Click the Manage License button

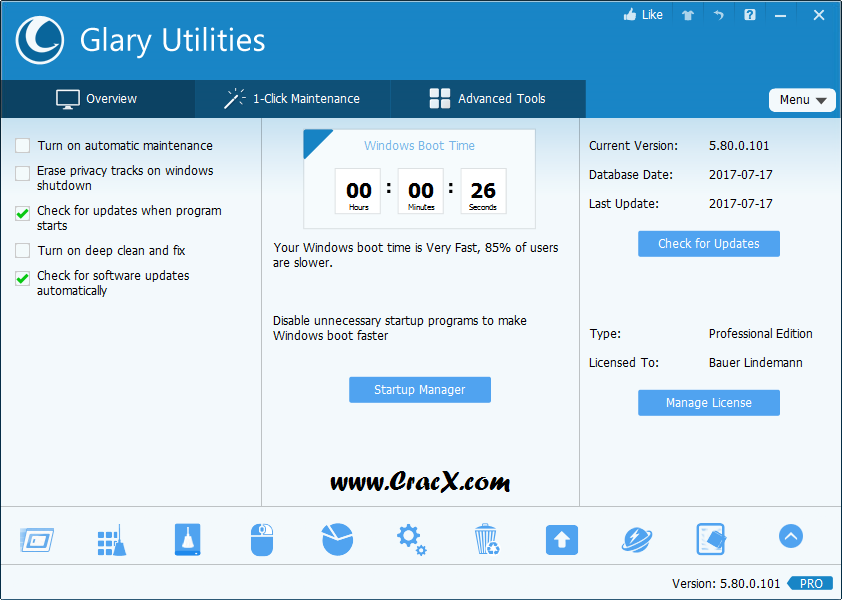point(709,403)
